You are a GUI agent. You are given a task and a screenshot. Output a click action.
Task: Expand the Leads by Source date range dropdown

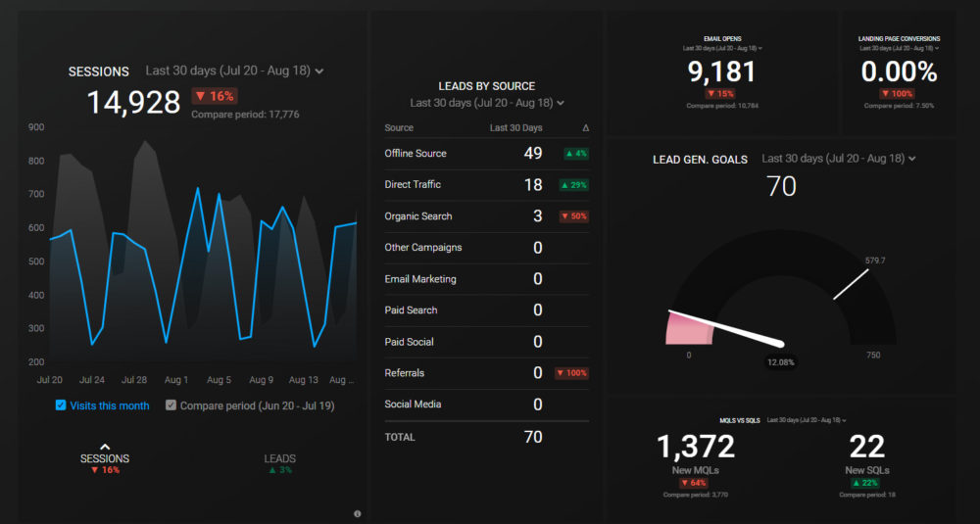click(487, 103)
